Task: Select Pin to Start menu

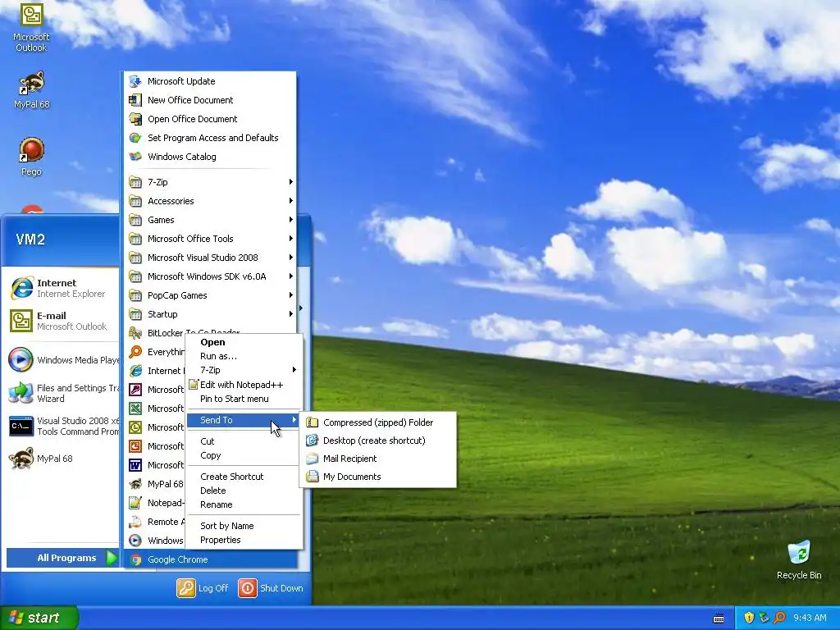Action: tap(244, 399)
